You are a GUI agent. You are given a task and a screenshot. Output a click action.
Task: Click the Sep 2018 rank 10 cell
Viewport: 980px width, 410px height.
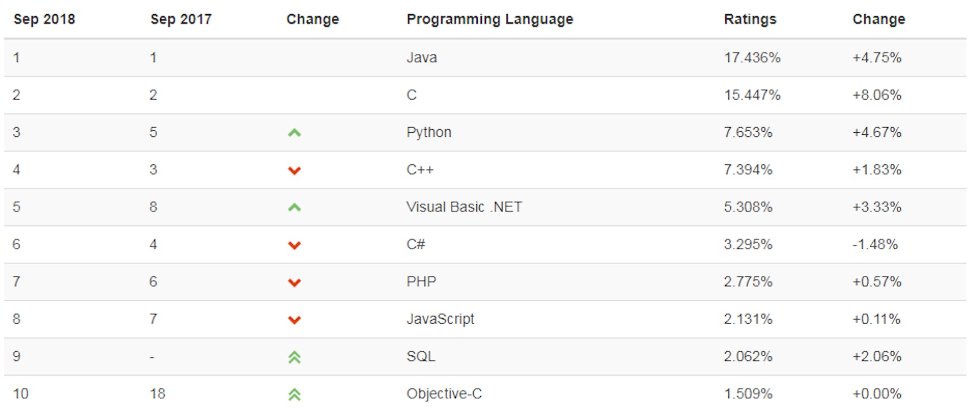[21, 394]
